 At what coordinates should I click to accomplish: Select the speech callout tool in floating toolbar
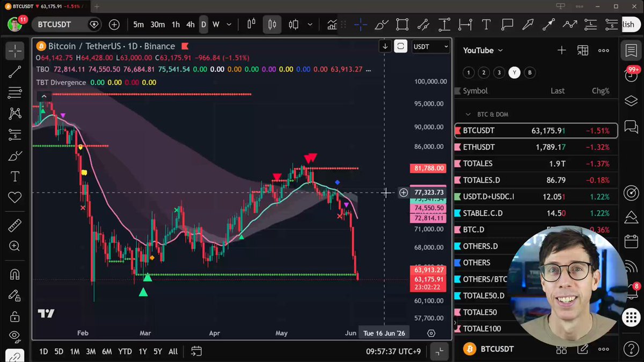pos(507,25)
